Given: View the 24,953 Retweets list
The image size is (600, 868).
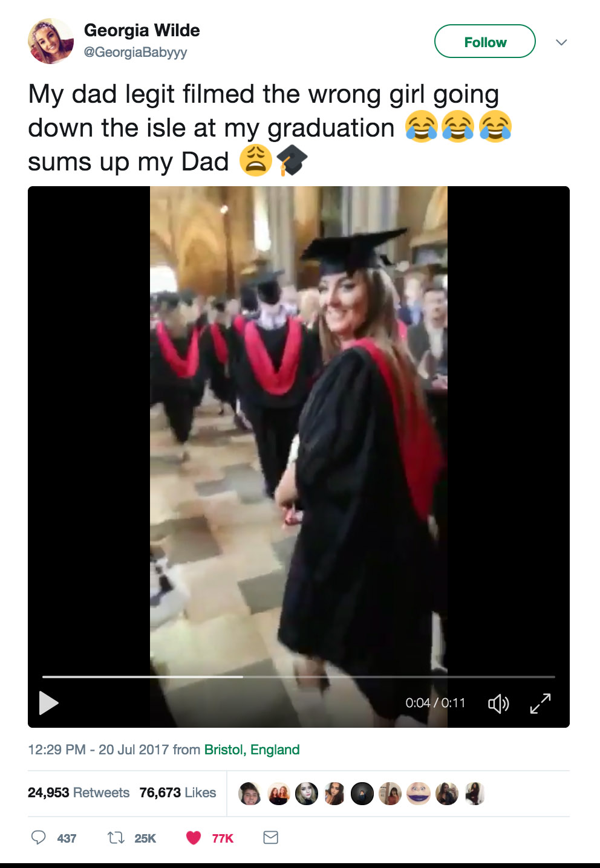Looking at the screenshot, I should pyautogui.click(x=79, y=792).
